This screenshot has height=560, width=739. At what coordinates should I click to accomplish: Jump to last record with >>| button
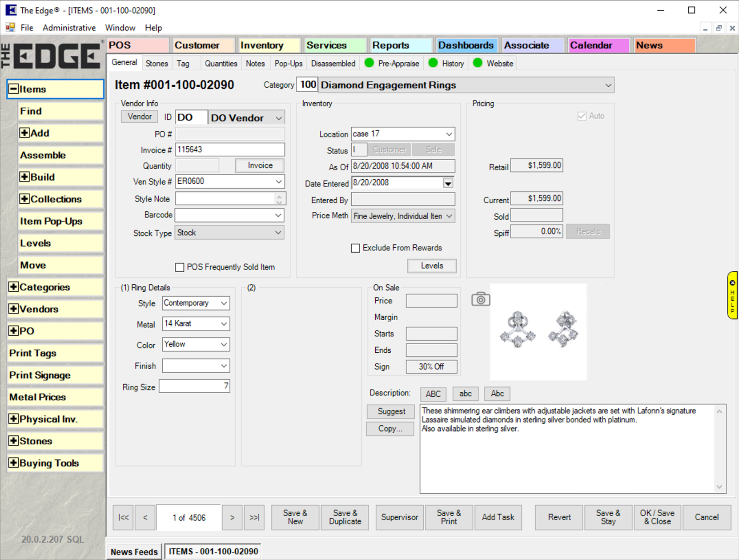(x=254, y=517)
